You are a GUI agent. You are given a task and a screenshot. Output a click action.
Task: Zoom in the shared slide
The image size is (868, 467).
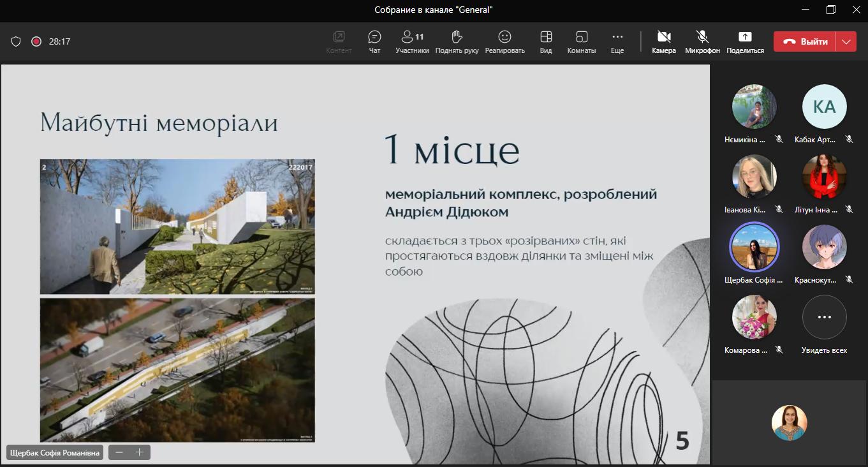pyautogui.click(x=139, y=452)
